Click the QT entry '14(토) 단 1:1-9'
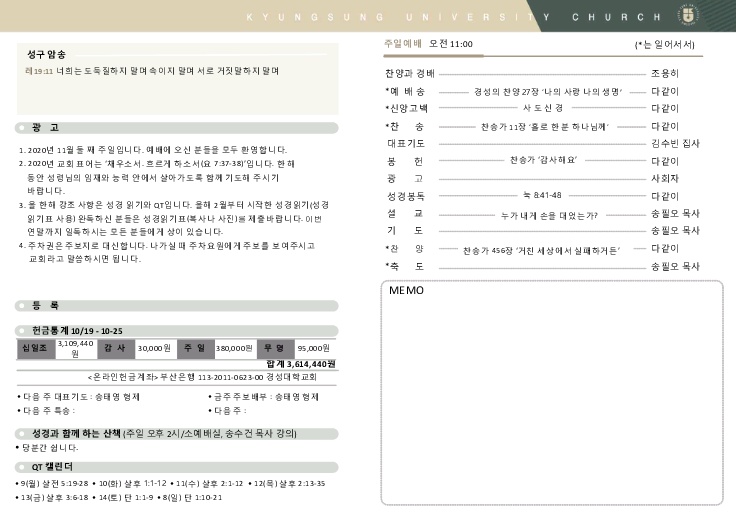 click(123, 498)
